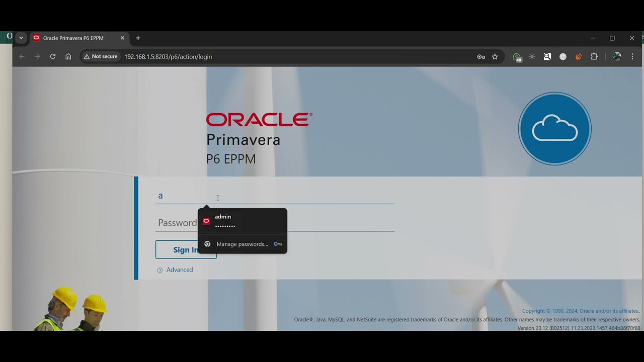
Task: Open the Chrome profile avatar
Action: 617,57
